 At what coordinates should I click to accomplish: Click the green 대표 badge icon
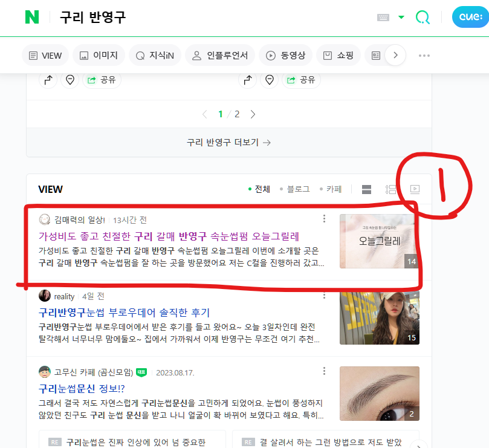141,372
